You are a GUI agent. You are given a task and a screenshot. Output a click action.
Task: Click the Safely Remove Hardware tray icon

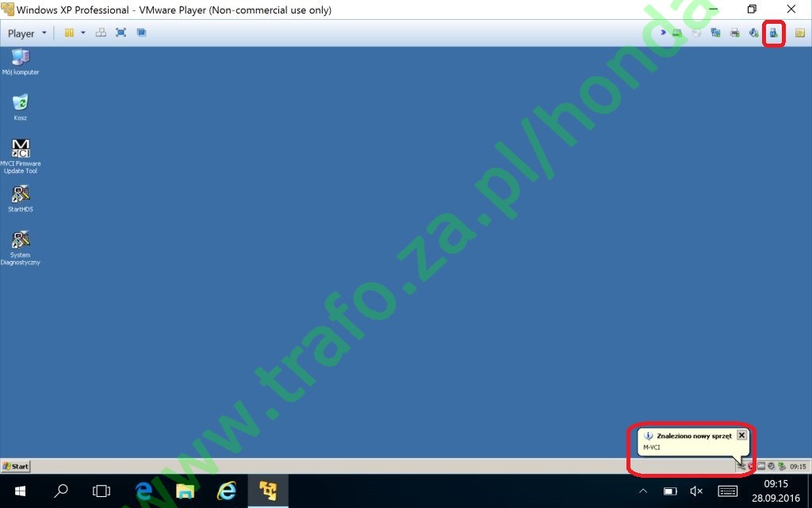(781, 467)
